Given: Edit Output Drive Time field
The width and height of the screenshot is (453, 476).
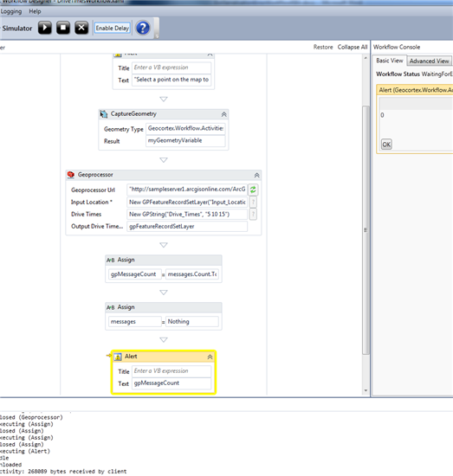Looking at the screenshot, I should pyautogui.click(x=187, y=226).
